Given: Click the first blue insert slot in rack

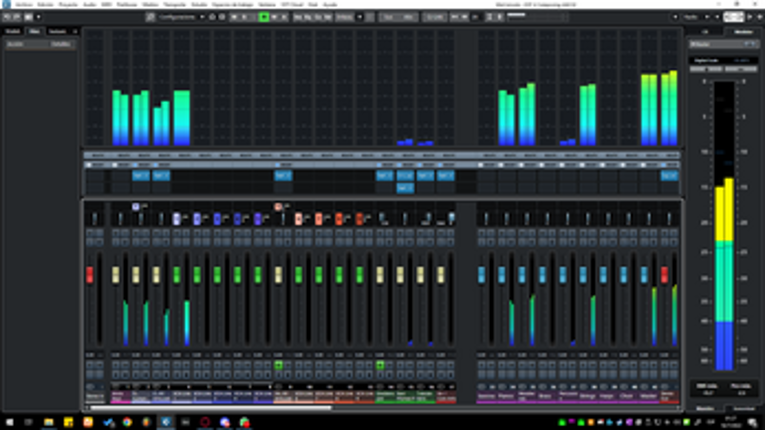Looking at the screenshot, I should (x=141, y=175).
